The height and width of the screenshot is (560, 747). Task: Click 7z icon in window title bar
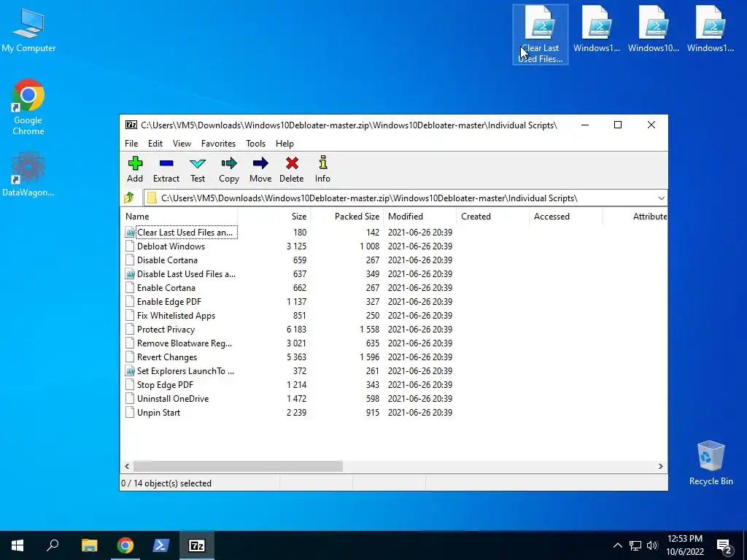click(x=131, y=125)
